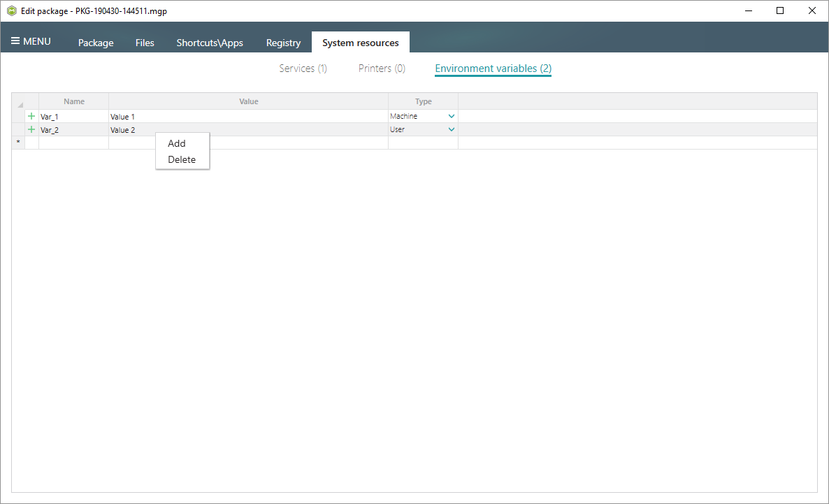829x504 pixels.
Task: Open the hamburger MENU
Action: 31,41
